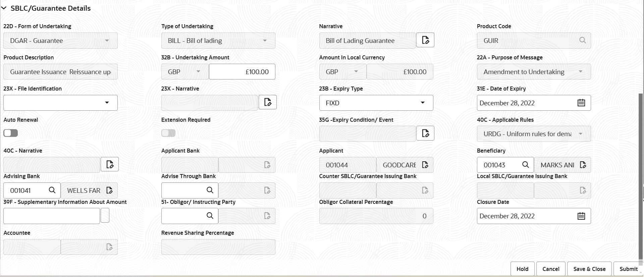Click Amount In Local Currency £100.00 field
Screen dimensions: 644x277
point(400,72)
